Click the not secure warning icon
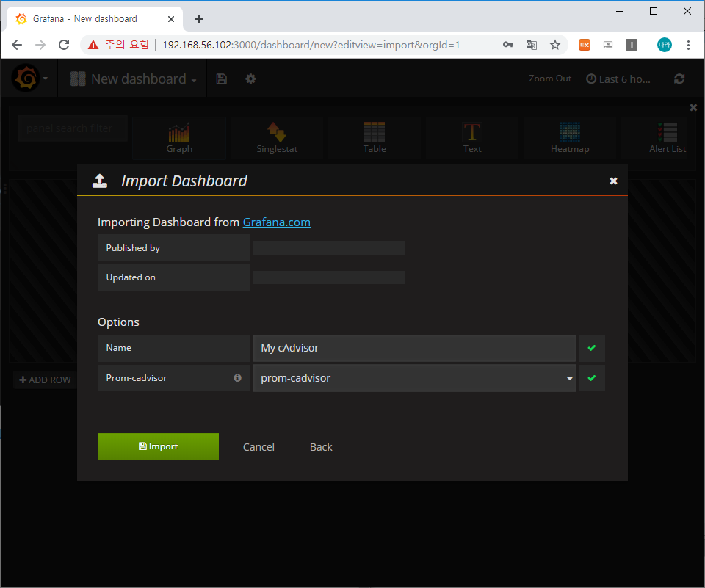This screenshot has width=705, height=588. pyautogui.click(x=93, y=45)
